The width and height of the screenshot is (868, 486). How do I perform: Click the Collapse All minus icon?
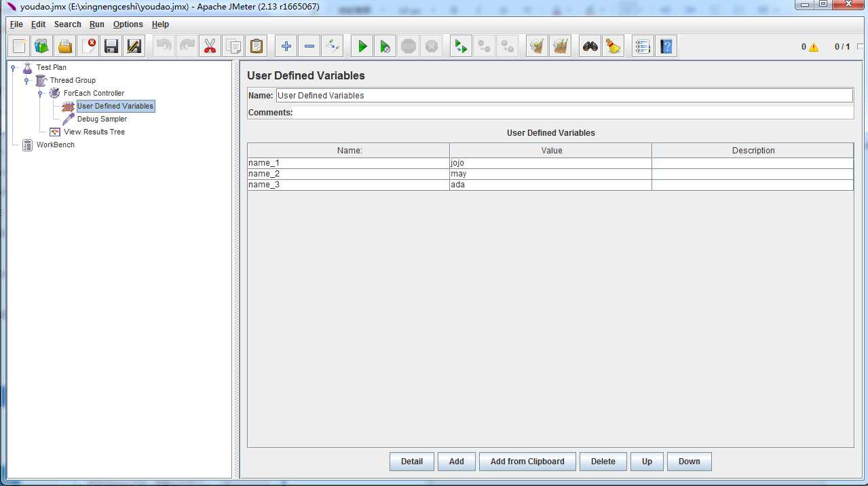point(309,46)
